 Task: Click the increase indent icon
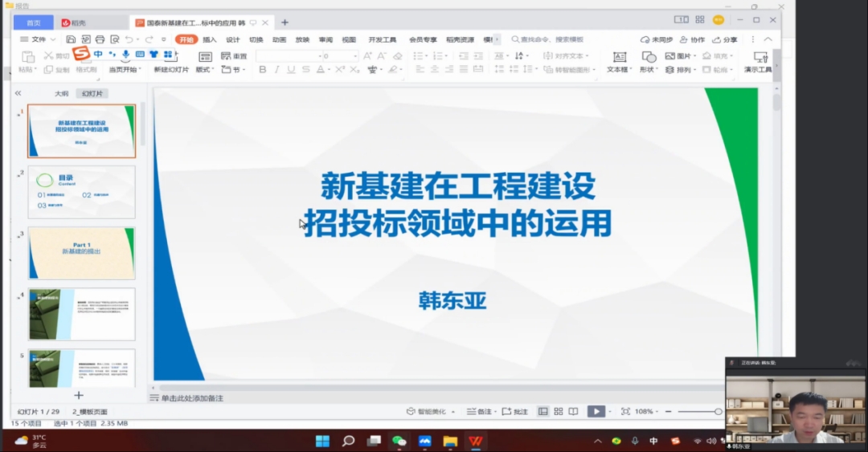pos(478,56)
